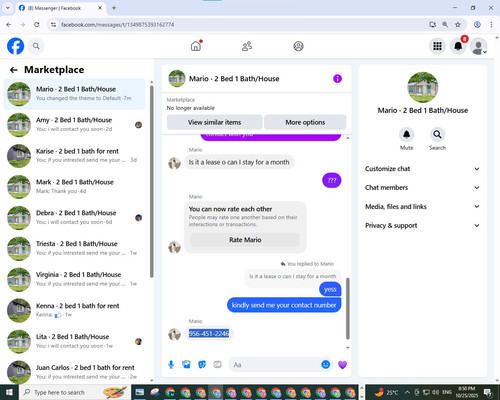Mute the Mario conversation
This screenshot has width=500, height=400.
point(406,134)
